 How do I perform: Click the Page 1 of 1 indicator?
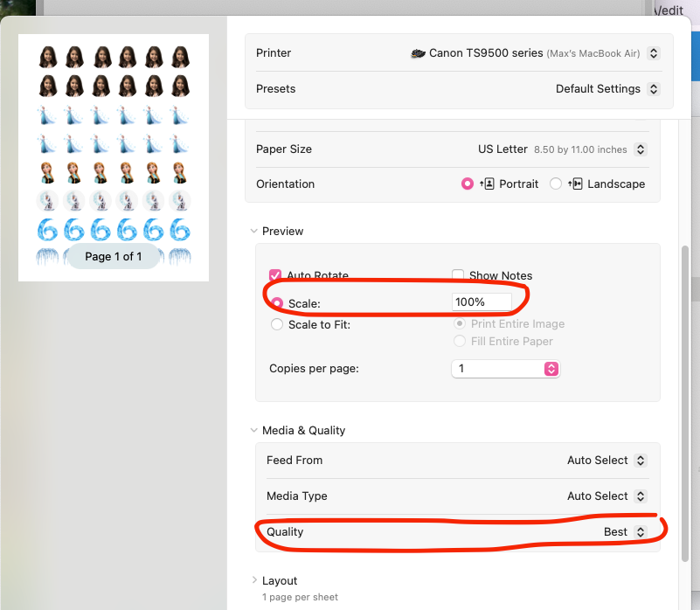pyautogui.click(x=114, y=256)
